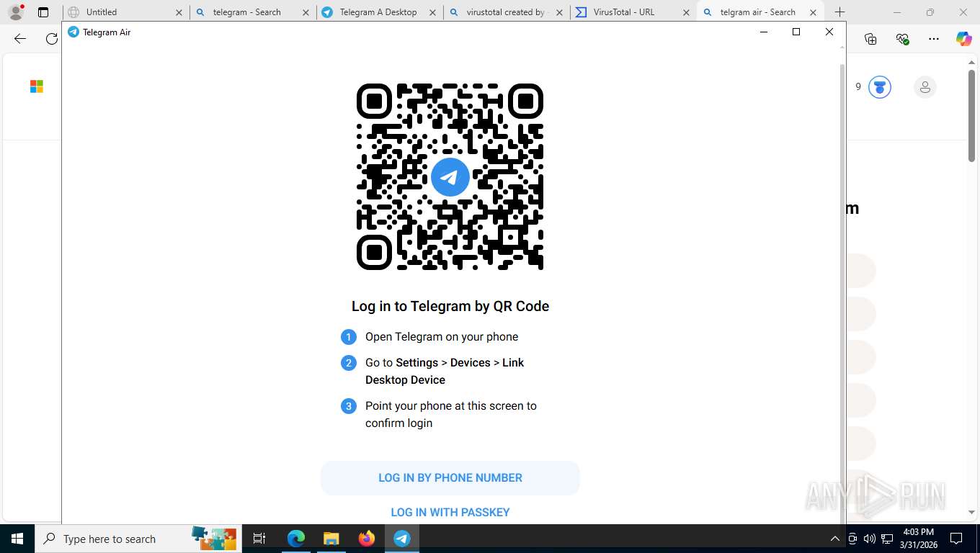
Task: Open Task View on taskbar
Action: tap(259, 539)
